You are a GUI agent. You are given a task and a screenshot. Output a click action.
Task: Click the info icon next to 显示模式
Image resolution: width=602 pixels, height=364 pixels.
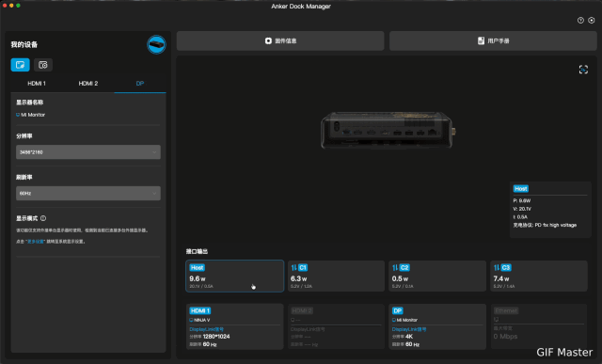(x=43, y=218)
